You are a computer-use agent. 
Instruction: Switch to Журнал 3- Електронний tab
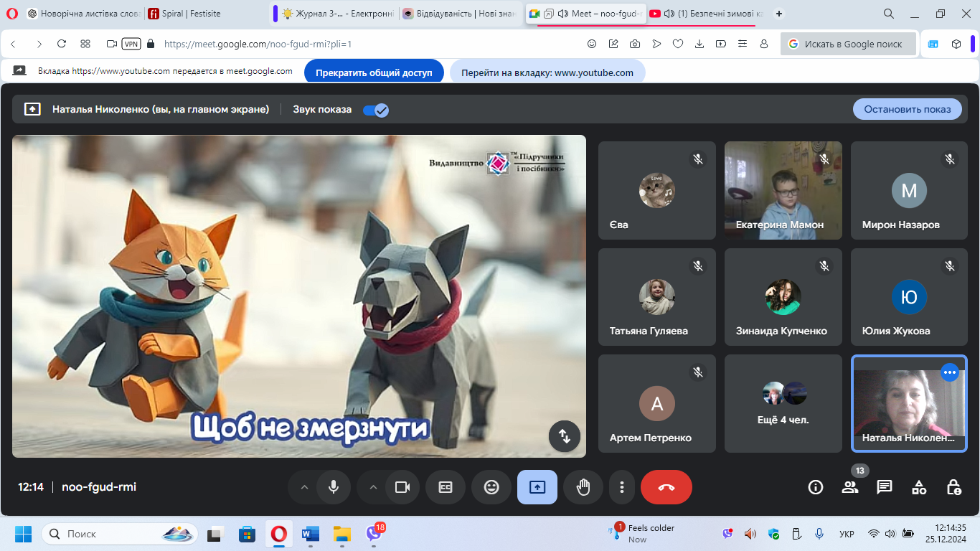click(x=336, y=14)
